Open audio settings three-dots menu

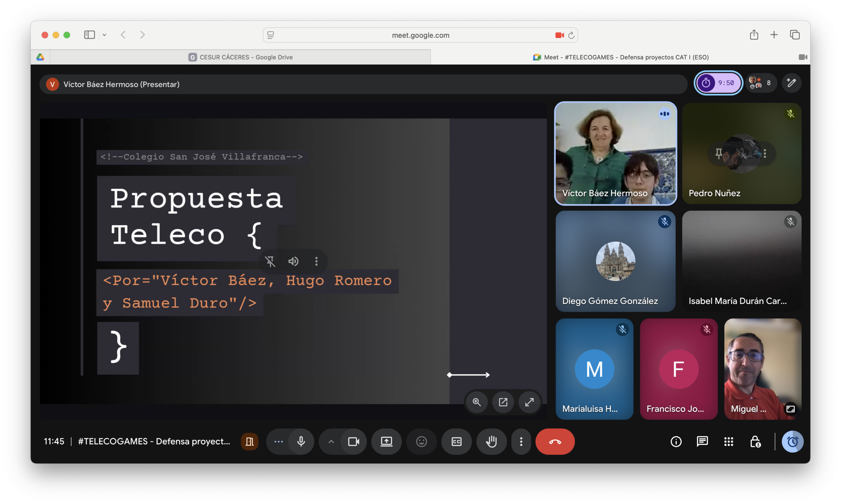tap(278, 442)
